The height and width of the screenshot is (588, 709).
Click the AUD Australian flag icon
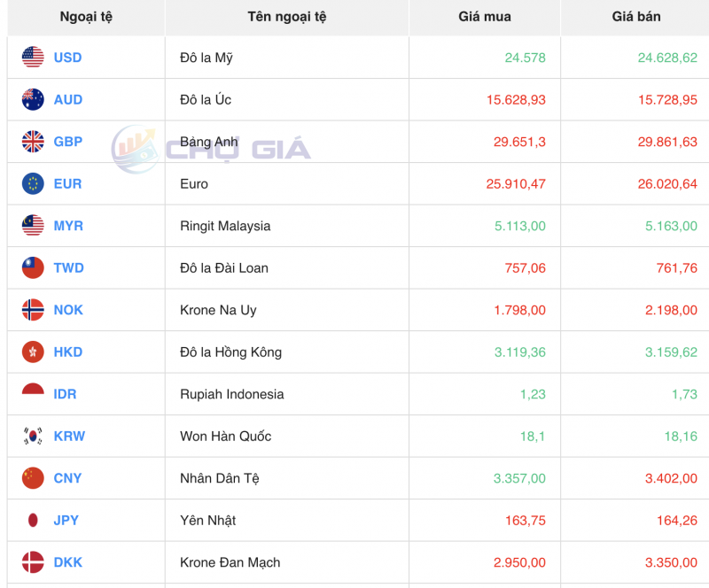point(32,99)
